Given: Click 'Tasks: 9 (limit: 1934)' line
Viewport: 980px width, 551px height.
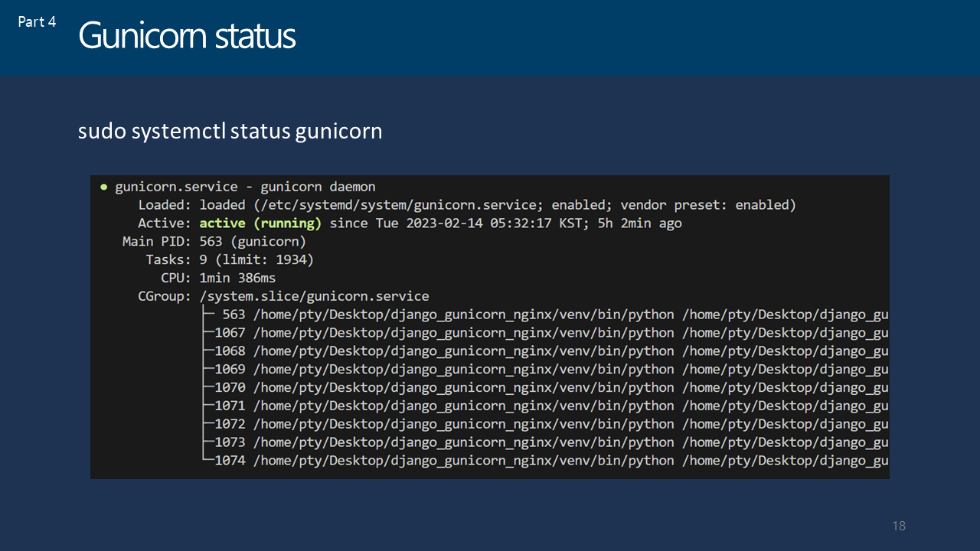Looking at the screenshot, I should click(230, 260).
